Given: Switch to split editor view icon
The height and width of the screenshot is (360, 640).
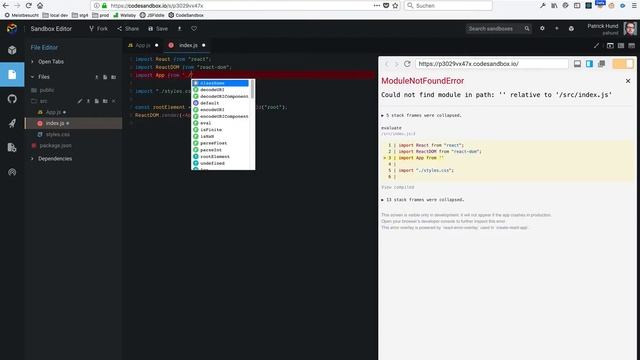Looking at the screenshot, I should (x=621, y=45).
